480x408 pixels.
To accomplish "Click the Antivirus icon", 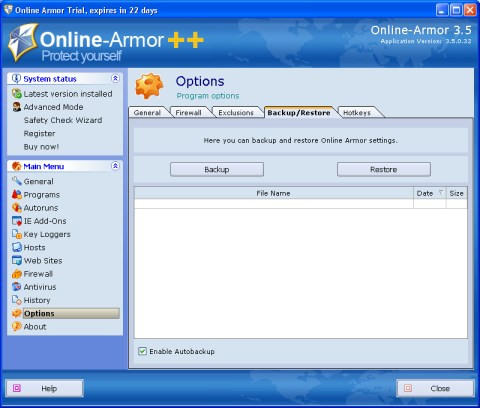I will [17, 287].
